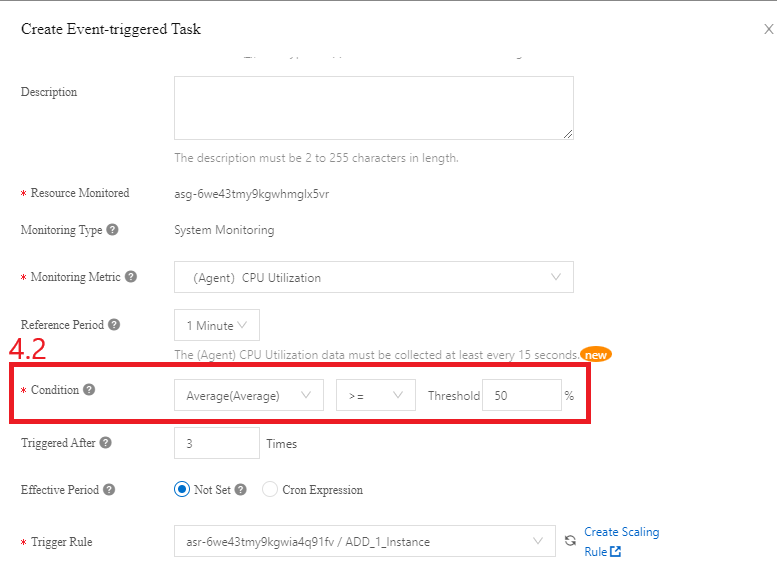Select the Not Set radio option
777x576 pixels.
(182, 490)
